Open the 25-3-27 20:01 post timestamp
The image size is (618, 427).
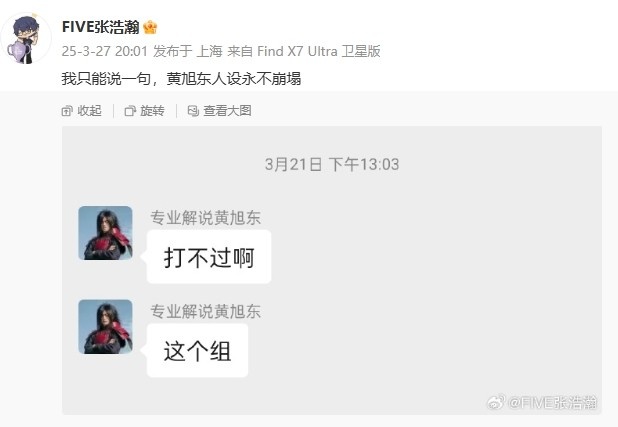pos(104,51)
